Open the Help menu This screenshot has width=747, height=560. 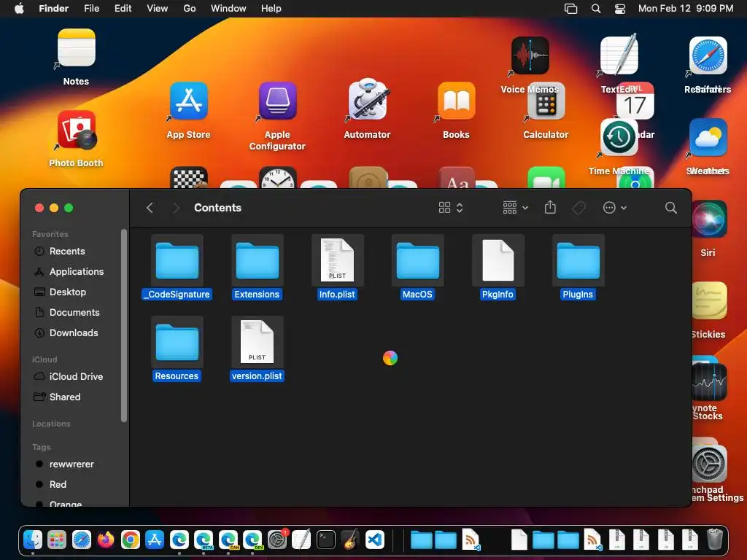(x=271, y=8)
